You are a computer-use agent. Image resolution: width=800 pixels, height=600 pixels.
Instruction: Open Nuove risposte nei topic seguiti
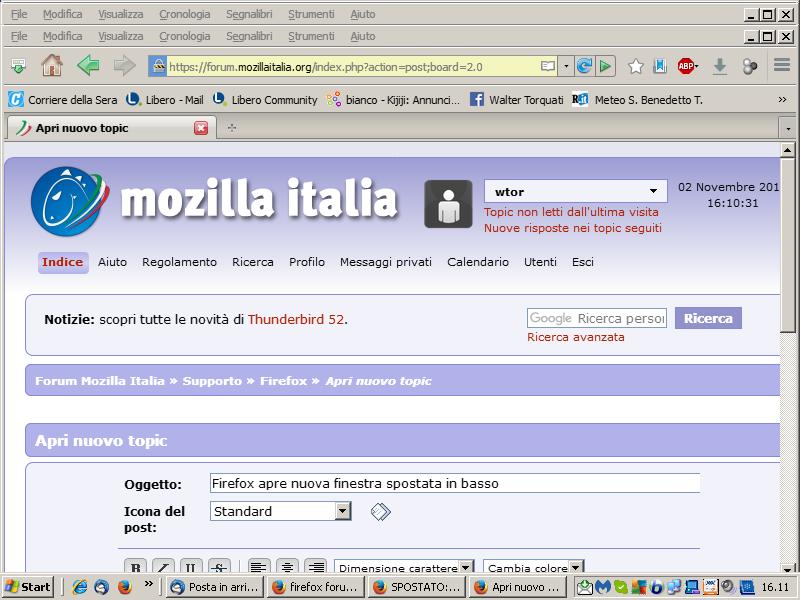tap(573, 228)
